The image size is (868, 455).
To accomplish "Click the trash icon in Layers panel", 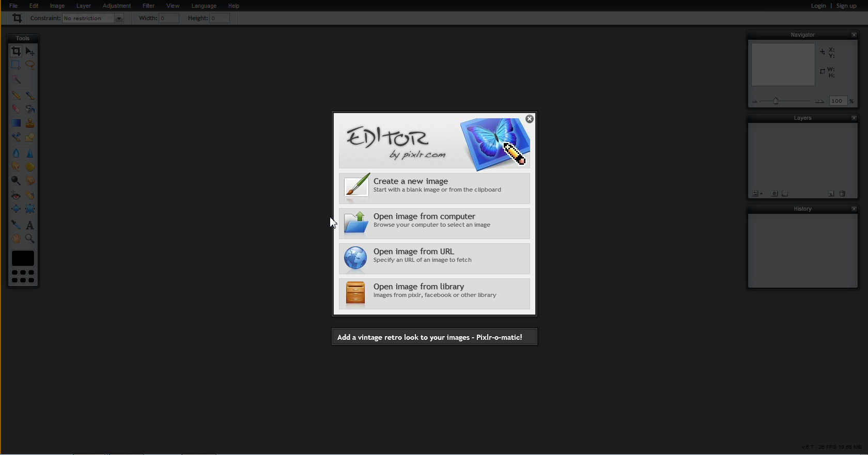I will coord(842,194).
